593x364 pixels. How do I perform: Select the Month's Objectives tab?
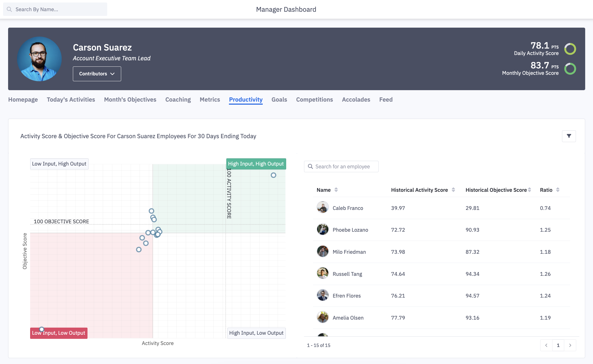tap(130, 100)
